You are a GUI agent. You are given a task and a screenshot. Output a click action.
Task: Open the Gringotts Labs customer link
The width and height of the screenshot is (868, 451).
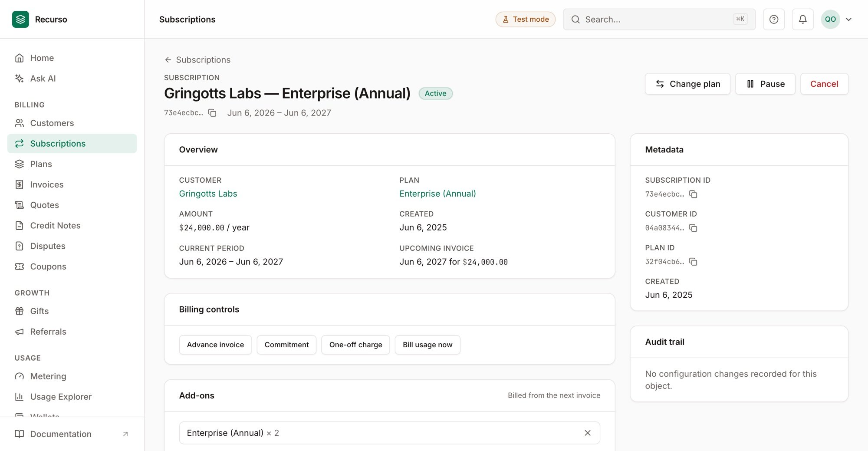tap(208, 194)
